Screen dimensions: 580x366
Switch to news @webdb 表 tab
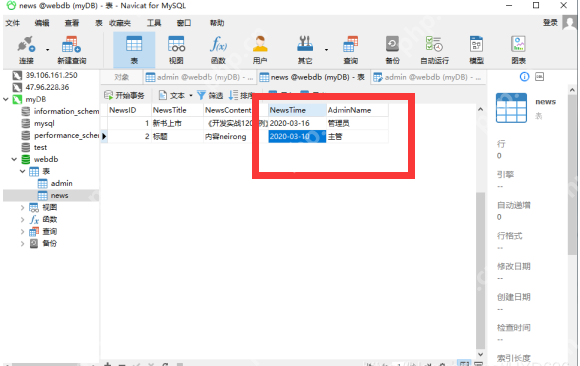click(313, 77)
